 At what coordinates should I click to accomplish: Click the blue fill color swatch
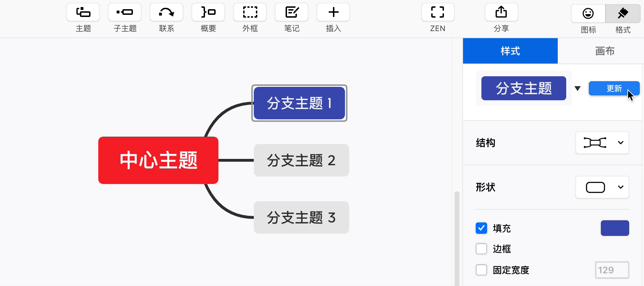click(615, 228)
